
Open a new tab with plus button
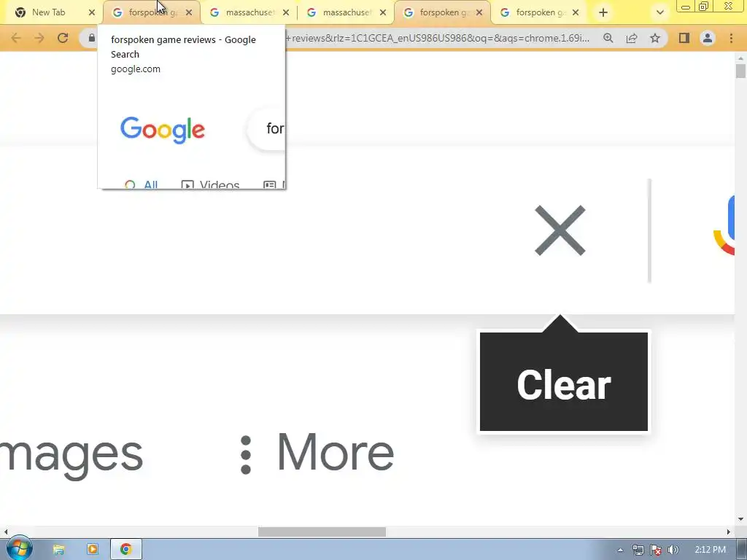pyautogui.click(x=603, y=12)
